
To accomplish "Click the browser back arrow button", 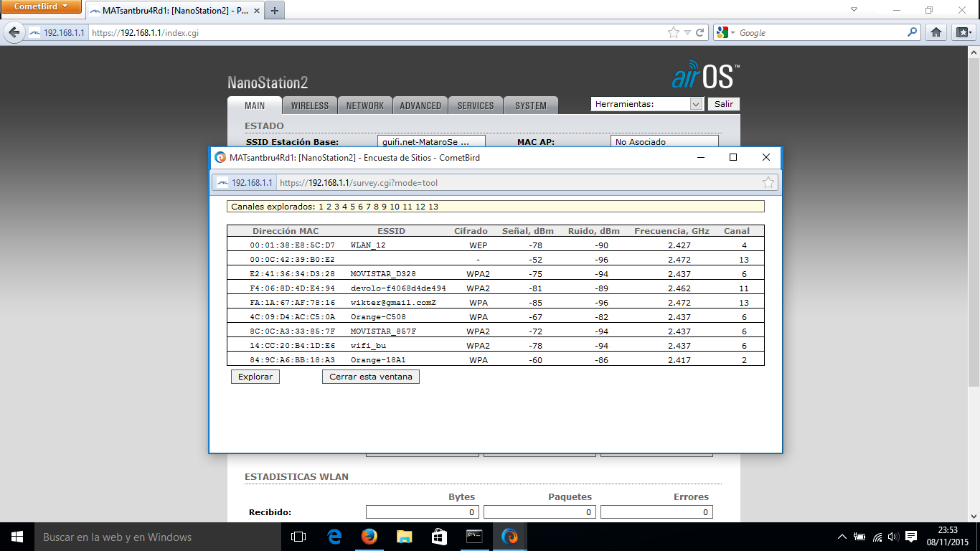I will pyautogui.click(x=14, y=32).
